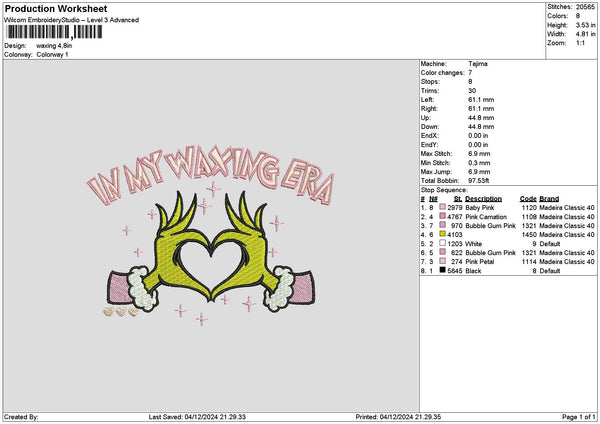Click the green heart hands embroidery preview

coord(211,249)
